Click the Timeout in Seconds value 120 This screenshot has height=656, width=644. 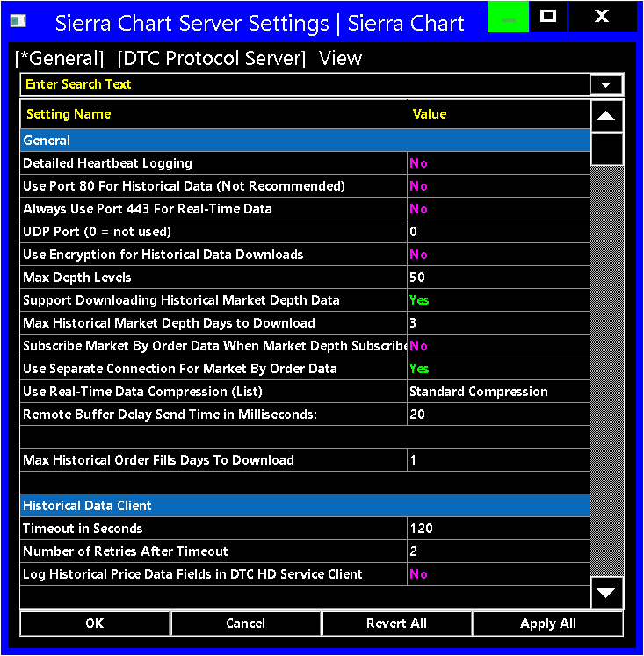pos(498,529)
